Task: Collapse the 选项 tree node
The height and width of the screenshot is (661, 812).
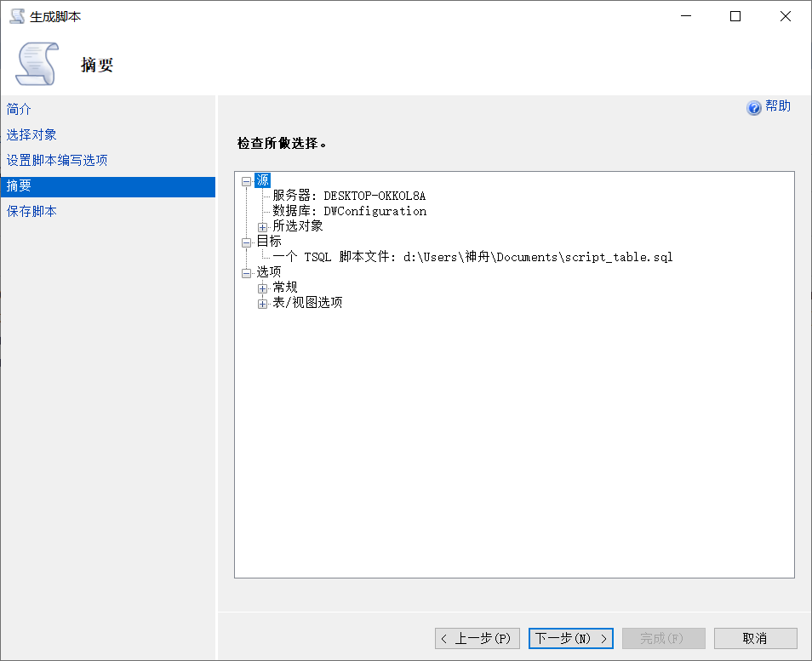Action: [x=247, y=273]
